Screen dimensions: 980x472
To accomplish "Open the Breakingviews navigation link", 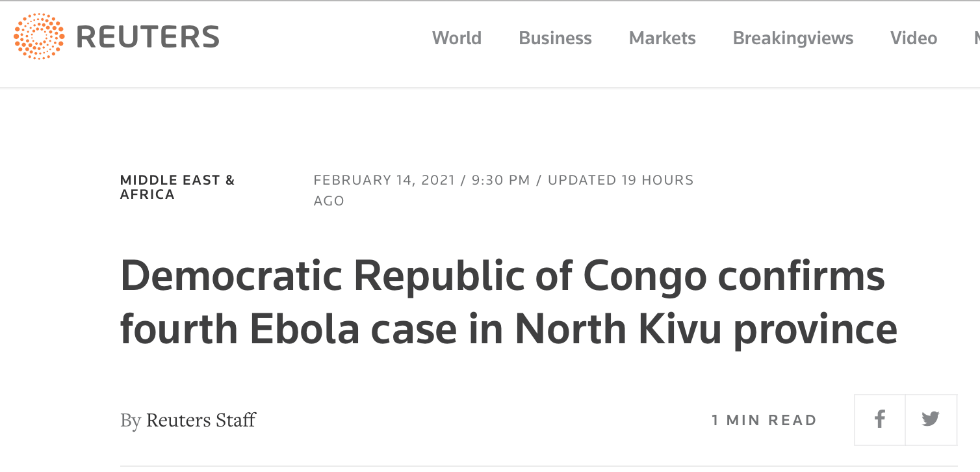I will tap(793, 38).
